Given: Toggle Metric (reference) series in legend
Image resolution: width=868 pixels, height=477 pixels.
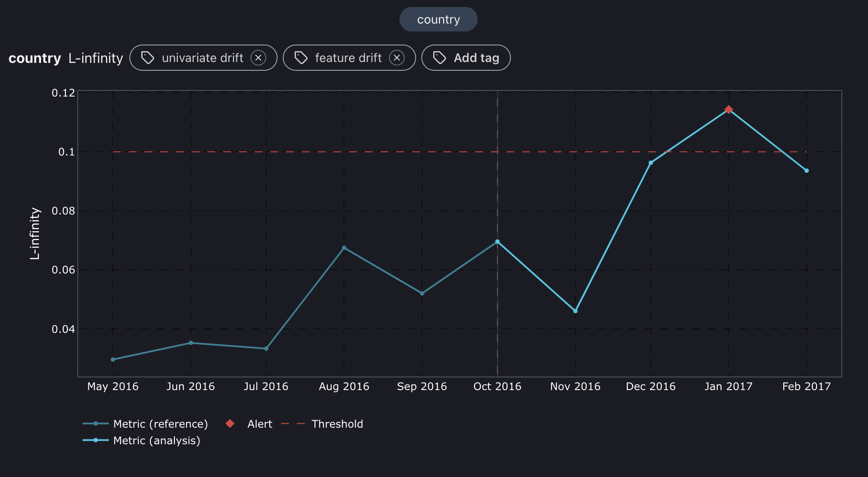Looking at the screenshot, I should (160, 424).
